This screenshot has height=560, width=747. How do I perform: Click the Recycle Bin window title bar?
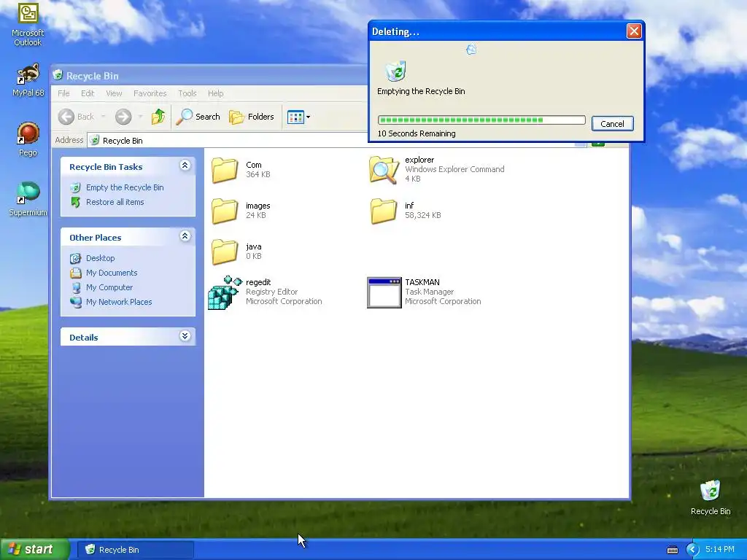[209, 76]
